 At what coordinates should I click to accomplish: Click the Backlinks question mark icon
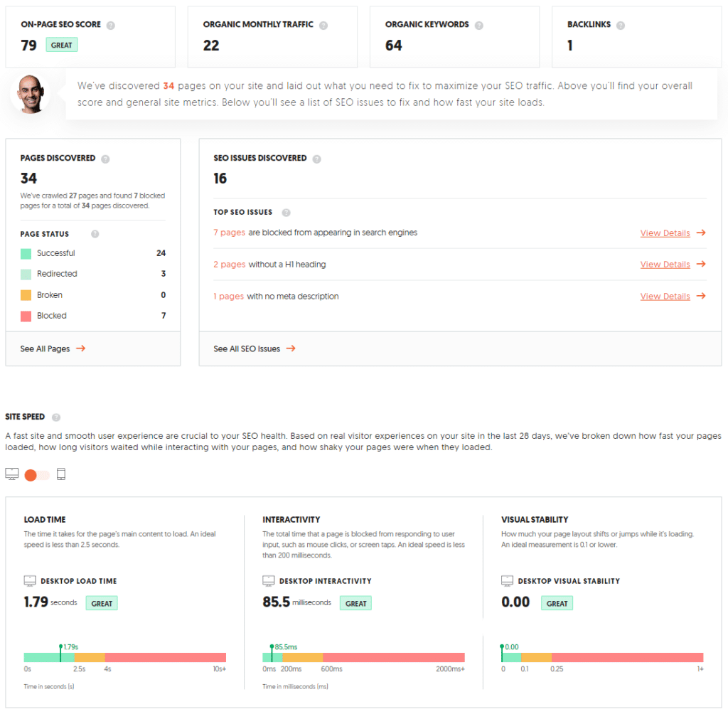point(619,24)
